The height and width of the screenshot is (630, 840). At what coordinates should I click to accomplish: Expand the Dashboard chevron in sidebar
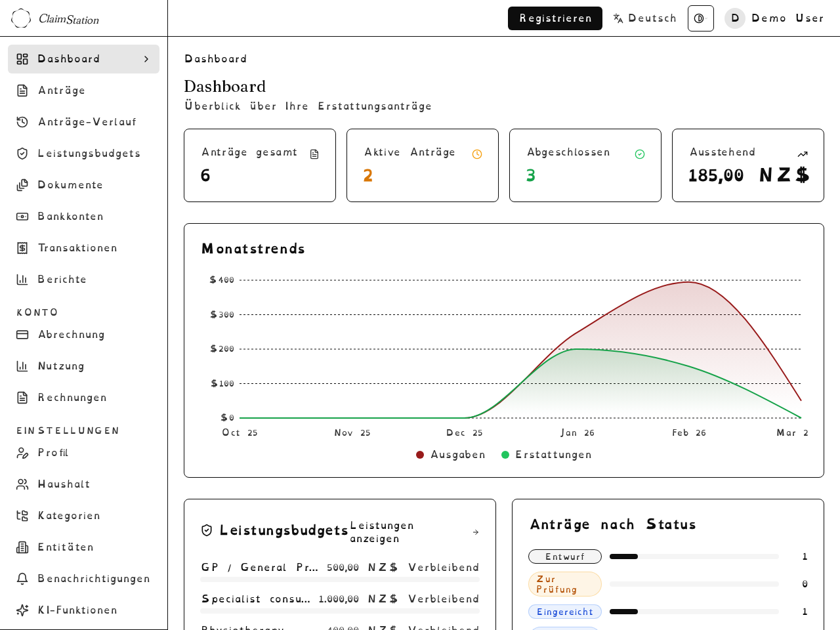[x=146, y=59]
